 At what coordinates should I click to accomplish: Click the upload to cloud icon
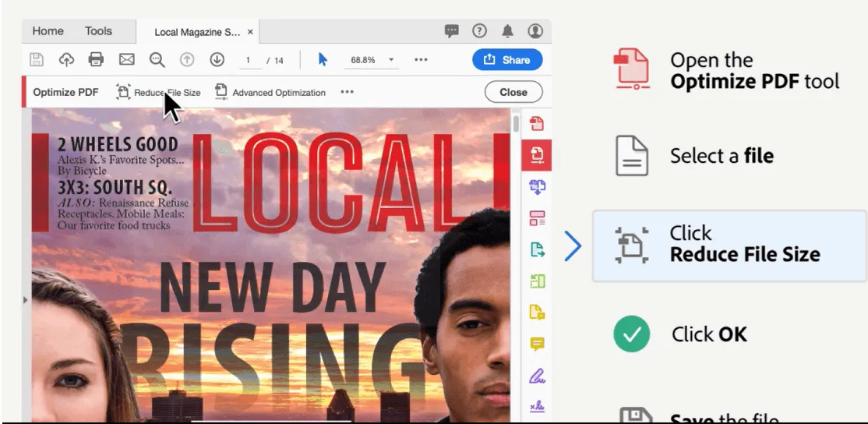(x=66, y=60)
